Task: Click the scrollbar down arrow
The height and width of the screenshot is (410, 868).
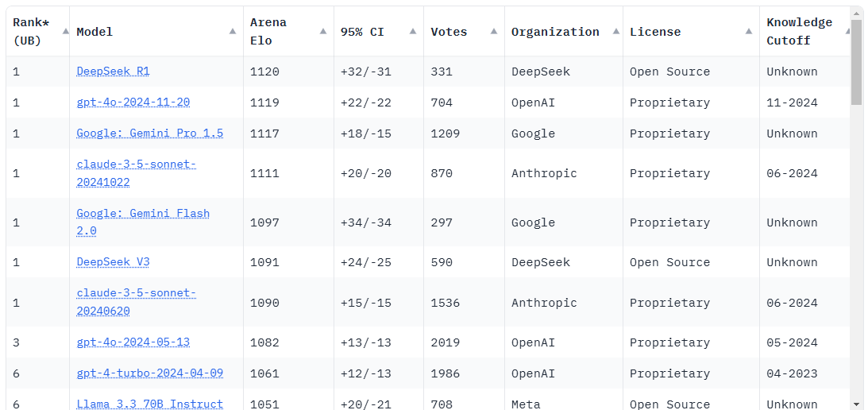Action: click(x=856, y=404)
